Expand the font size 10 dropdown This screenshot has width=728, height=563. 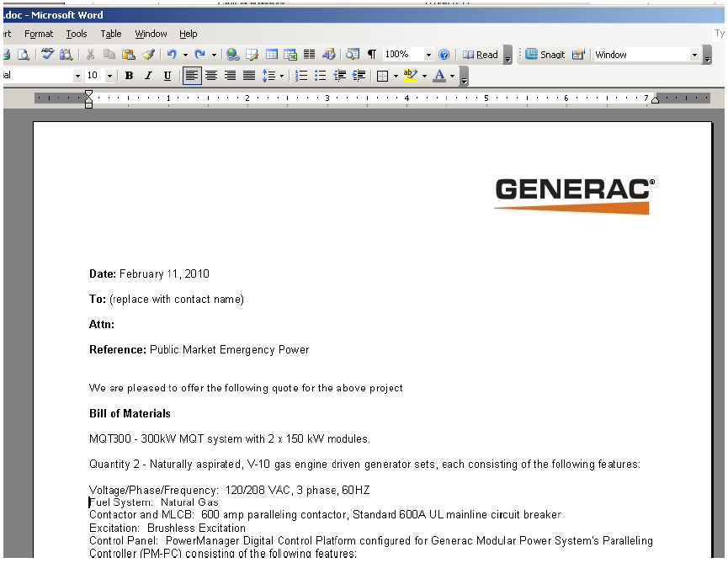[x=109, y=75]
